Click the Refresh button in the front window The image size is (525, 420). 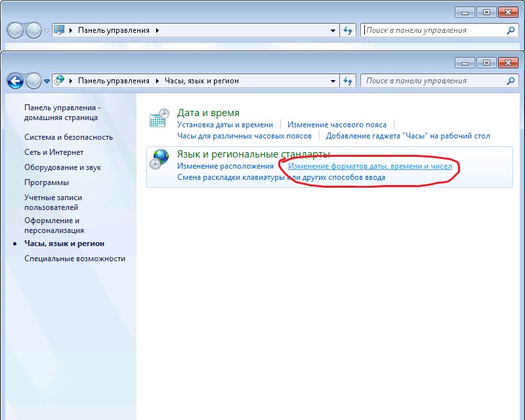[348, 81]
